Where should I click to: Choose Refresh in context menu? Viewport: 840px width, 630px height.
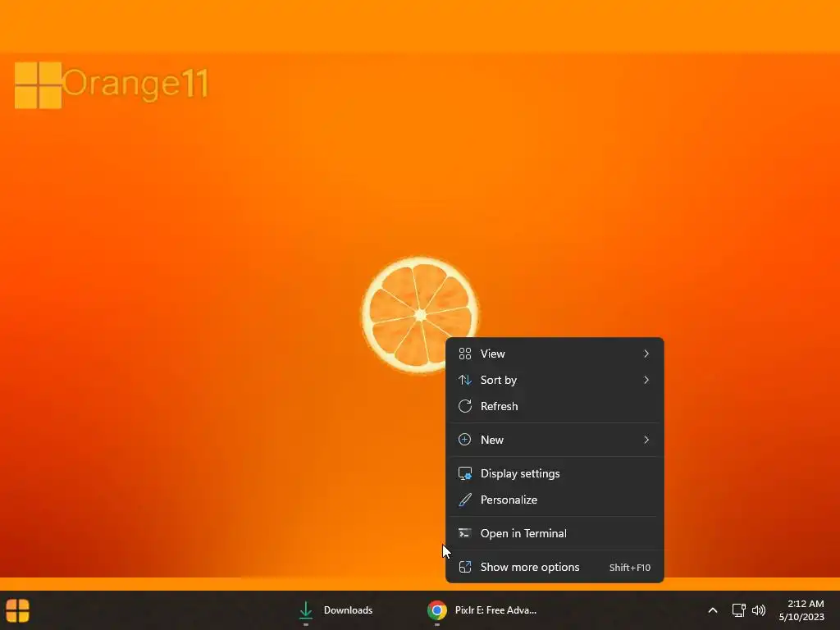[x=555, y=406]
